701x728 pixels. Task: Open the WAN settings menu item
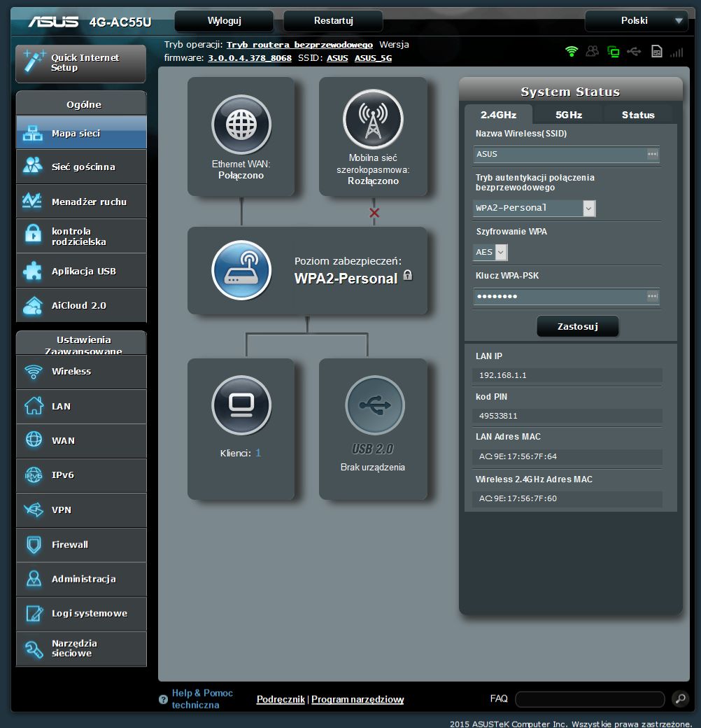tap(81, 440)
